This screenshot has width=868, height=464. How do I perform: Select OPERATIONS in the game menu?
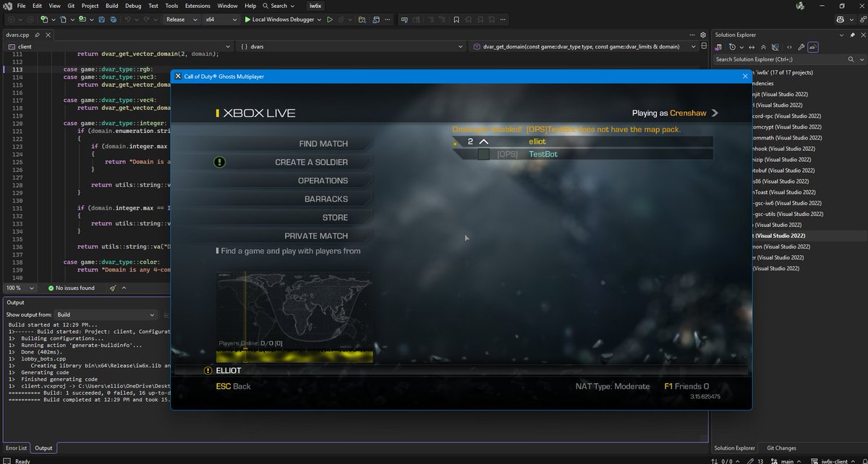coord(323,181)
